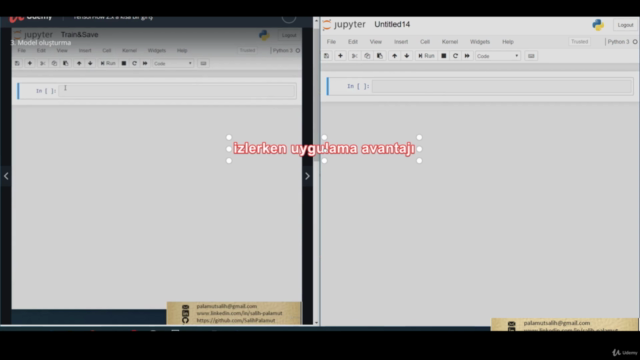Screen dimensions: 640x360
Task: Move cell up in Untitled14 notebook
Action: click(394, 56)
